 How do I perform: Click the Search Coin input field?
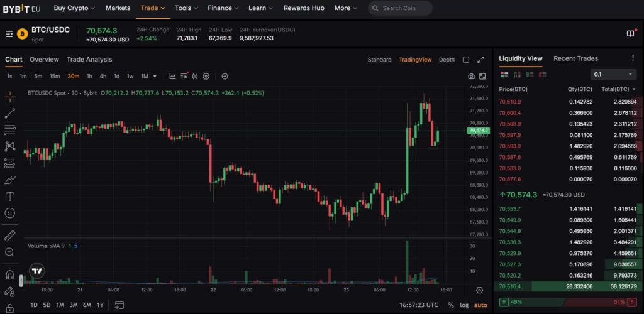[x=400, y=8]
